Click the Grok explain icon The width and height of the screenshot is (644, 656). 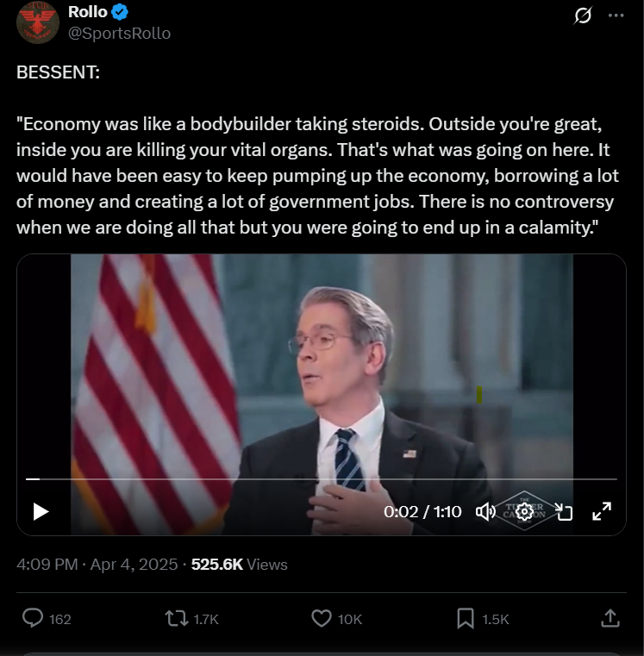(583, 16)
